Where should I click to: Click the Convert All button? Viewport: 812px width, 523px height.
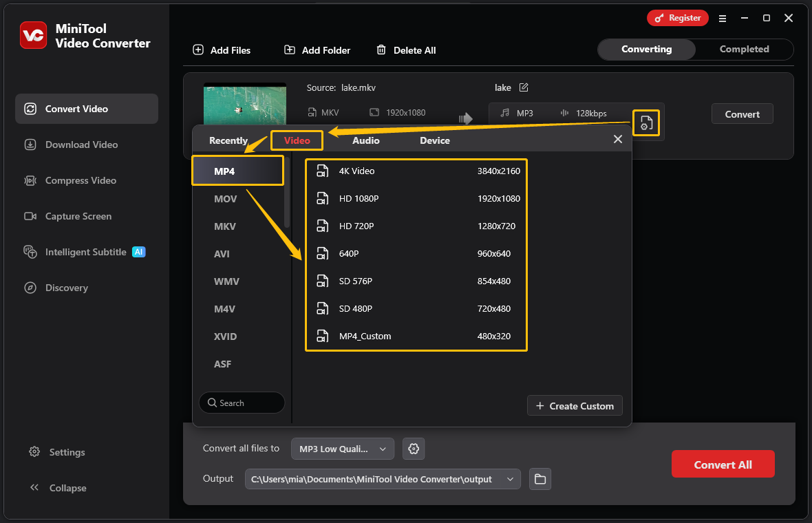coord(723,464)
